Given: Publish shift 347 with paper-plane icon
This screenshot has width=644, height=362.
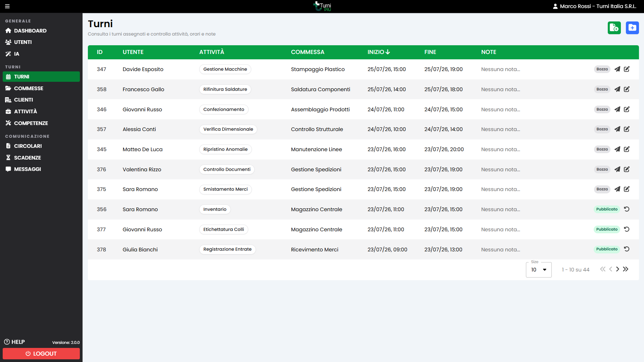Looking at the screenshot, I should [x=617, y=69].
